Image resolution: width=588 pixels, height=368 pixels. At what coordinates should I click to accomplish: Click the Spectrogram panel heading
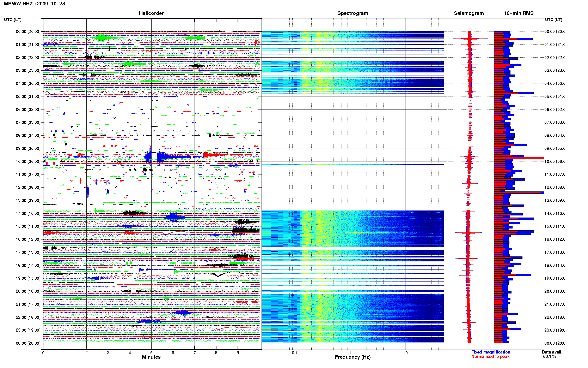[x=353, y=13]
